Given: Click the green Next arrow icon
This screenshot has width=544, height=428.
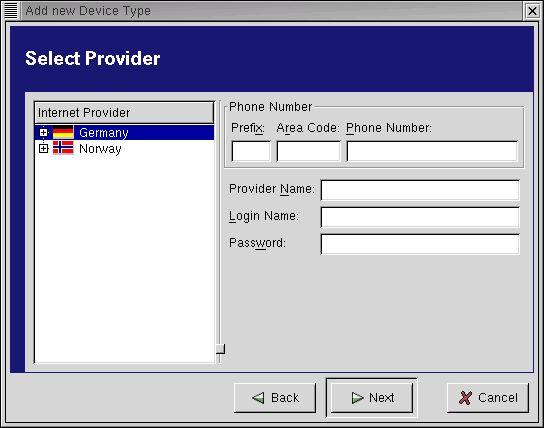Looking at the screenshot, I should [357, 398].
